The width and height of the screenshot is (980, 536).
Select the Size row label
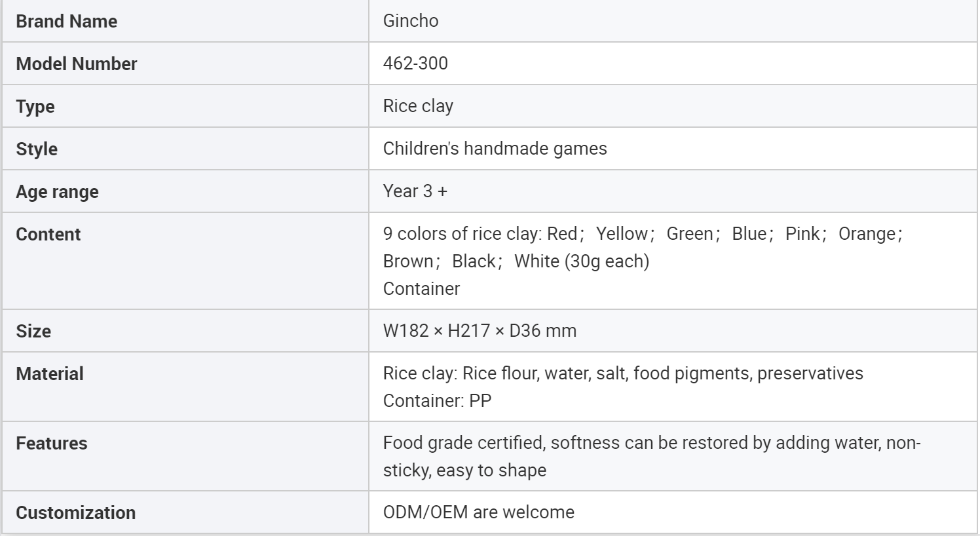tap(33, 332)
